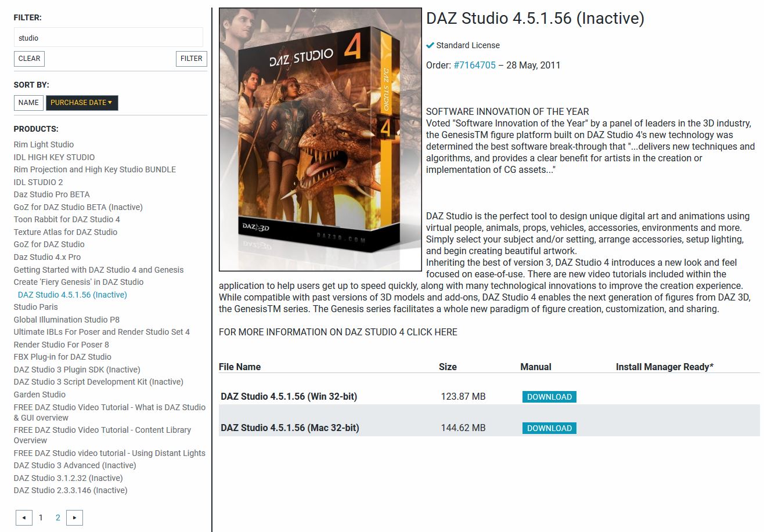Click the 'DAZ Studio 4.5.1.56 (Win 32-bit)' file name
The height and width of the screenshot is (532, 764).
pyautogui.click(x=289, y=397)
